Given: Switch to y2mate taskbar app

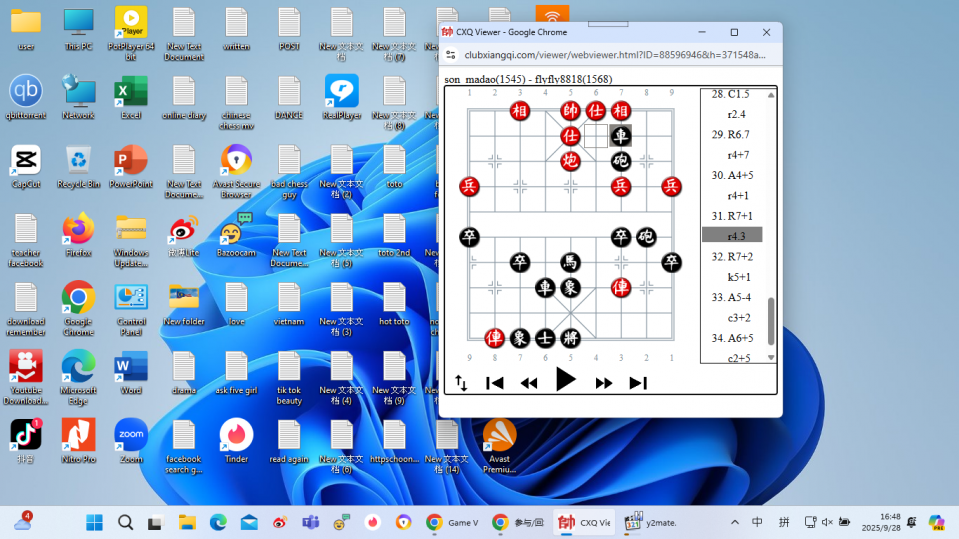Looking at the screenshot, I should click(x=652, y=522).
